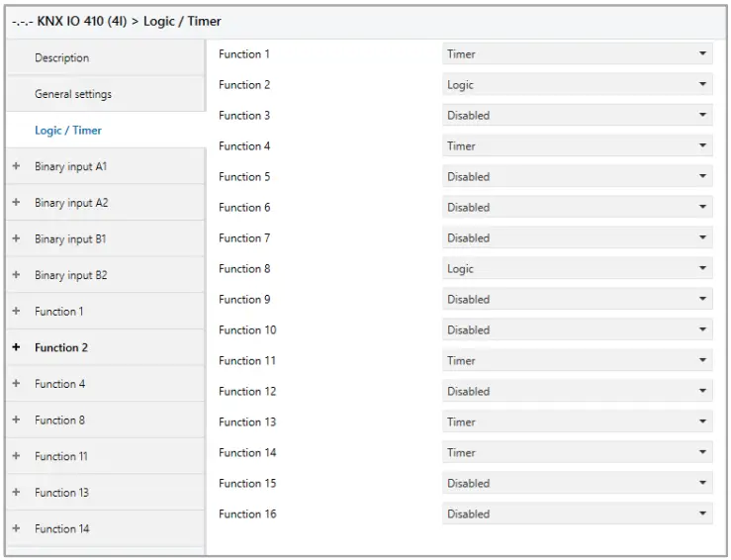Expand the Binary input A1 plus icon

(16, 166)
